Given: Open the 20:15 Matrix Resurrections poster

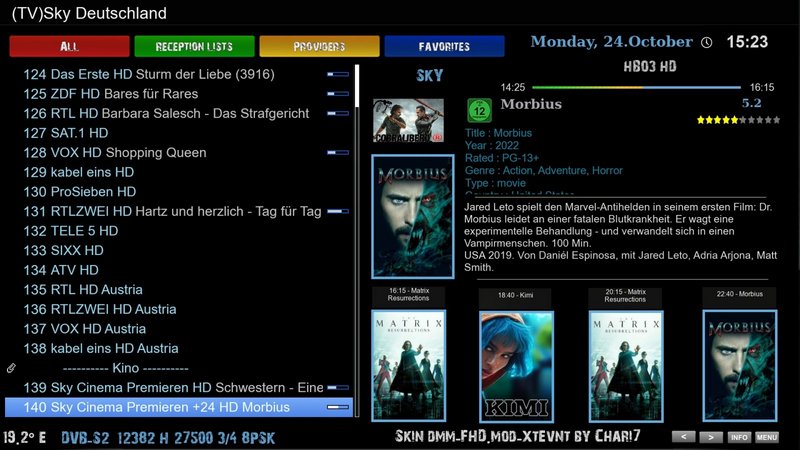Looking at the screenshot, I should point(626,366).
